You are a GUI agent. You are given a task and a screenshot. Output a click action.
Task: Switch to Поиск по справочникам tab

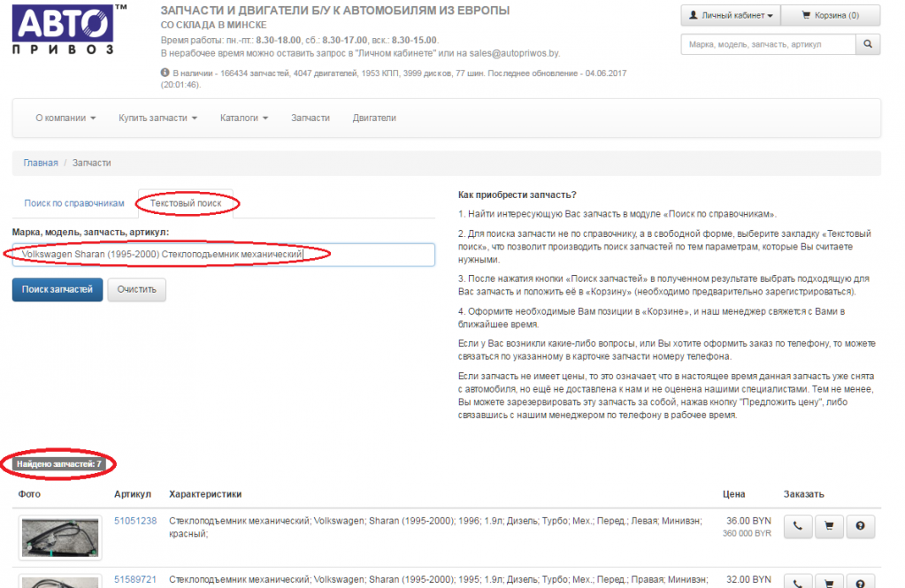(74, 203)
